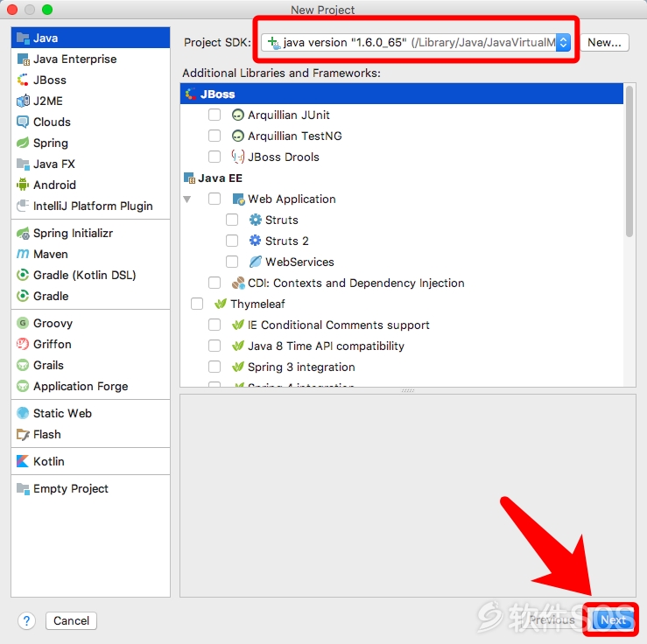Tick Spring 3 integration checkbox
This screenshot has height=644, width=647.
coord(214,367)
